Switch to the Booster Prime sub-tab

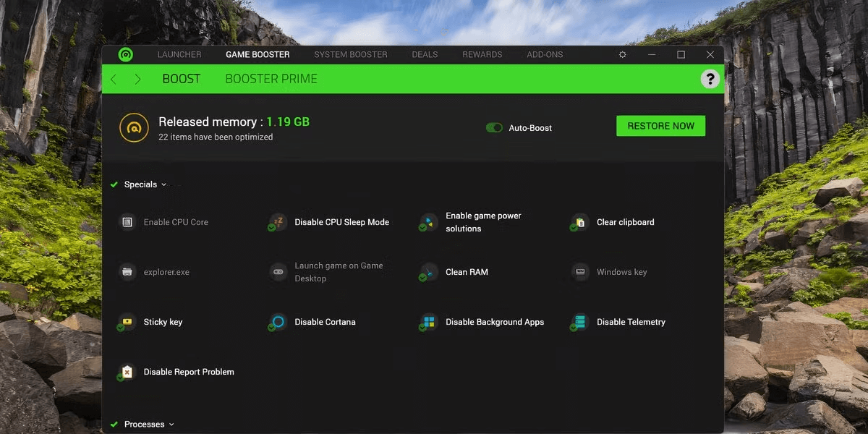click(x=271, y=79)
